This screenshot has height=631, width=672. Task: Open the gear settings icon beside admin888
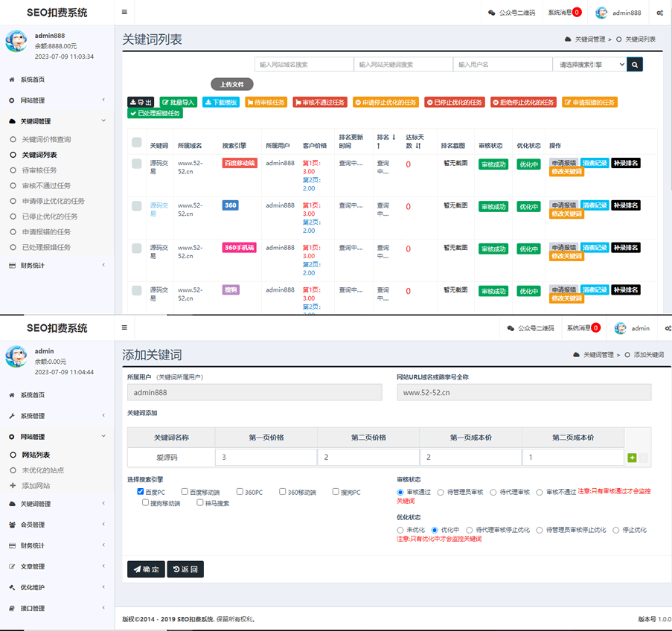pyautogui.click(x=660, y=13)
